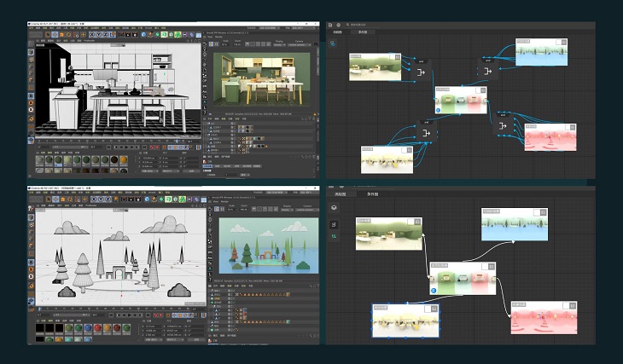Open the Camera dropdown in kitchen render window
Image resolution: width=623 pixels, height=364 pixels.
point(300,44)
